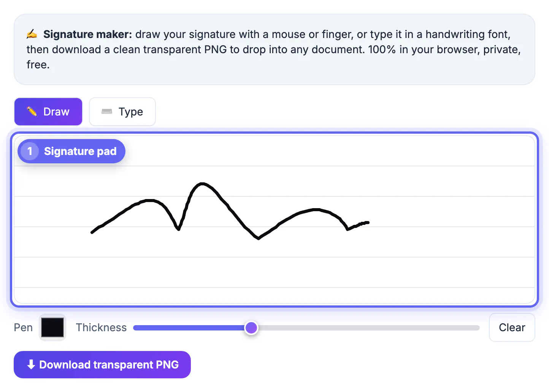The width and height of the screenshot is (549, 392).
Task: Set thickness to minimum on slider track
Action: click(135, 328)
